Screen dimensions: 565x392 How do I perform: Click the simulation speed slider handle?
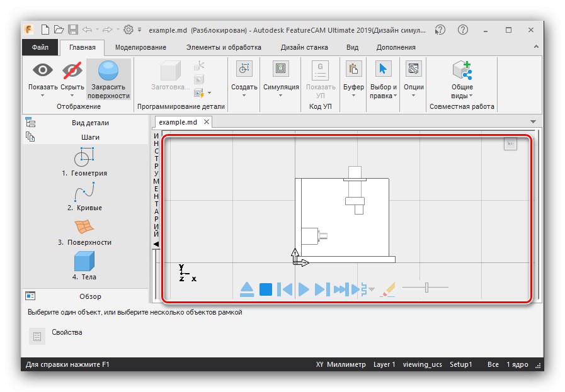pyautogui.click(x=426, y=288)
